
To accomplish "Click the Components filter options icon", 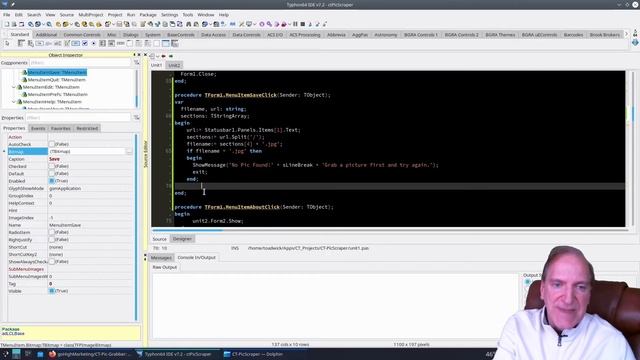I will point(136,62).
